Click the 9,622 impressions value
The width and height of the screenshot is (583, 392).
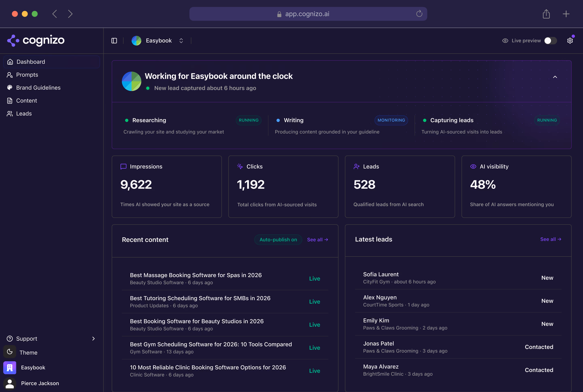[136, 185]
